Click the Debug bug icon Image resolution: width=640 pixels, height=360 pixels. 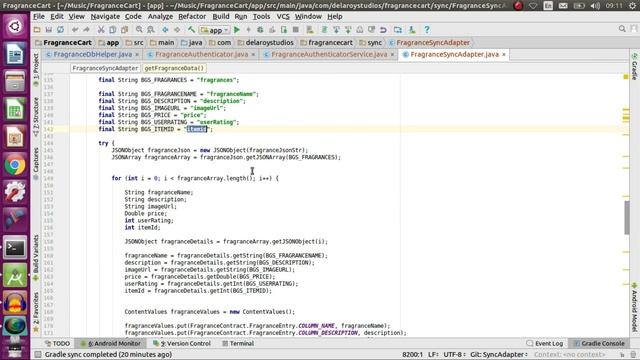point(260,30)
